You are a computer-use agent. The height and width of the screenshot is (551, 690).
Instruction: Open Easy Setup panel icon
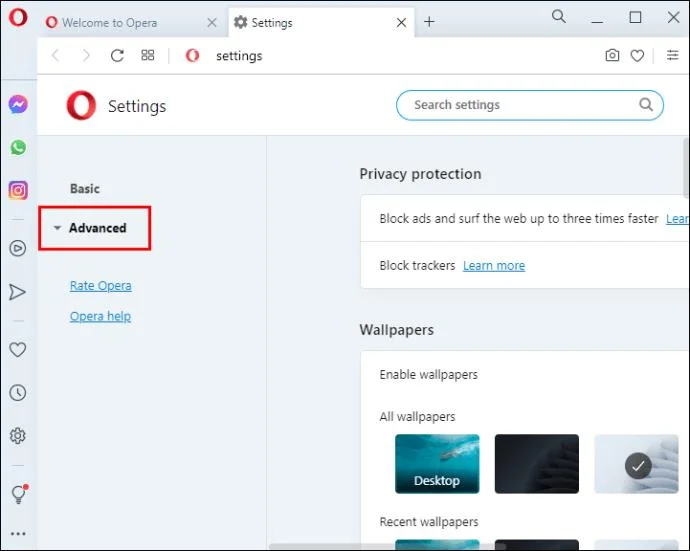click(x=672, y=55)
